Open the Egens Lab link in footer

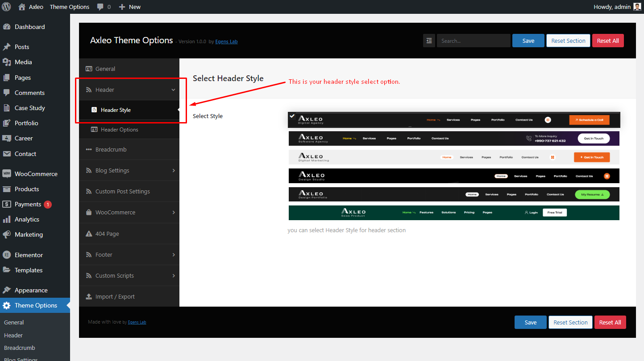tap(137, 322)
